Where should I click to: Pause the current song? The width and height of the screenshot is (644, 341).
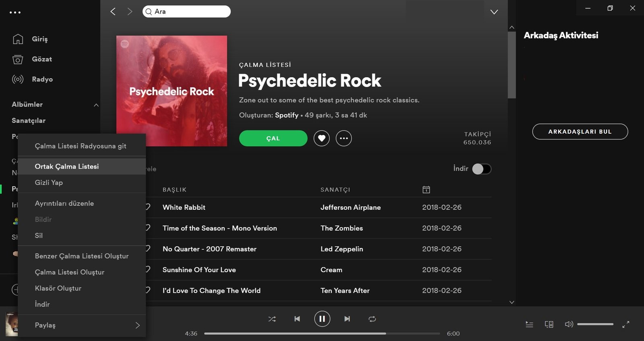point(322,319)
